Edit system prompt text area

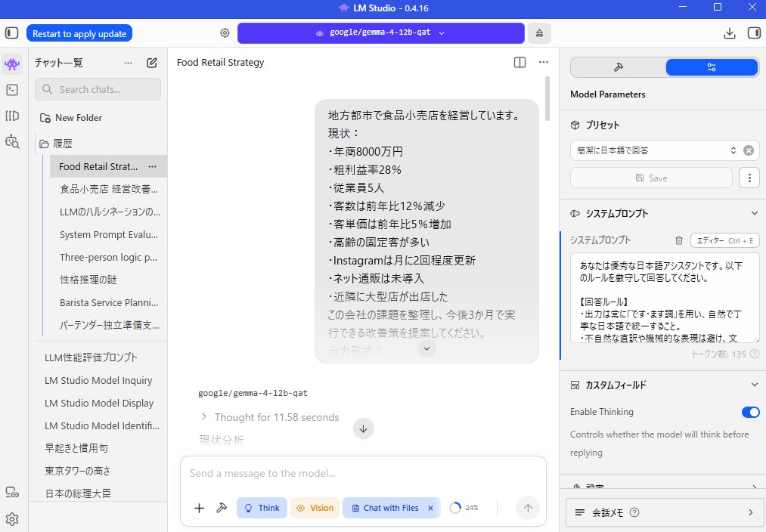pyautogui.click(x=665, y=298)
